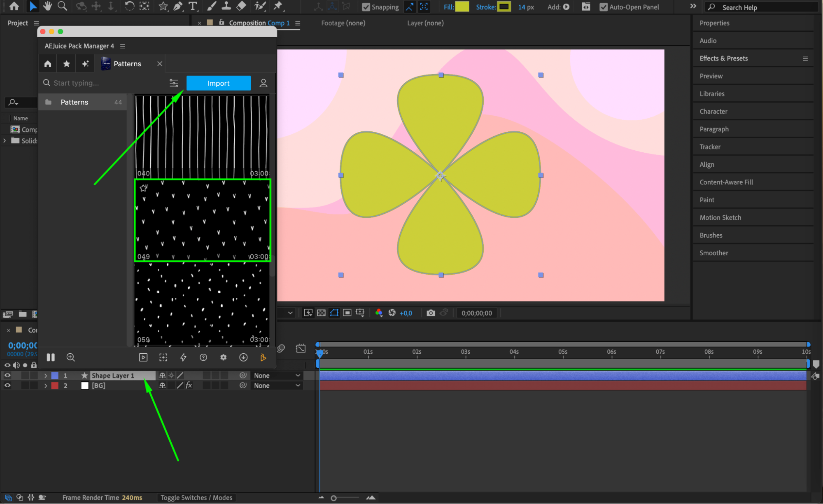The image size is (823, 504).
Task: Open the BG layer parent None dropdown
Action: click(x=277, y=386)
